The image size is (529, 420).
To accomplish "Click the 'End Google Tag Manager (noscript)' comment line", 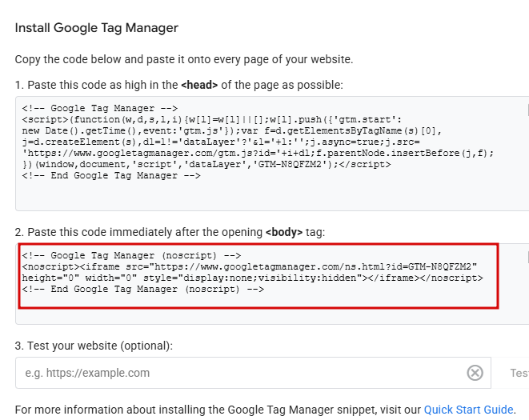I will click(x=143, y=289).
